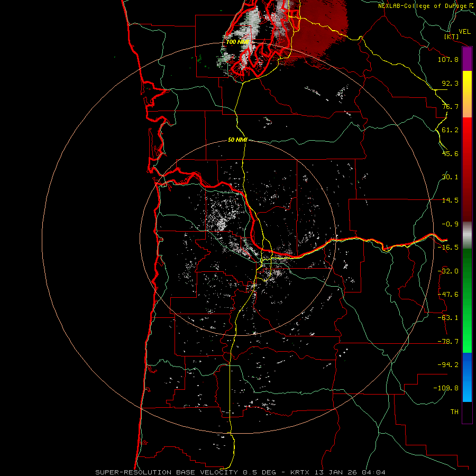This screenshot has width=476, height=476.
Task: Click the -94.2 value on velocity scale
Action: coord(448,365)
